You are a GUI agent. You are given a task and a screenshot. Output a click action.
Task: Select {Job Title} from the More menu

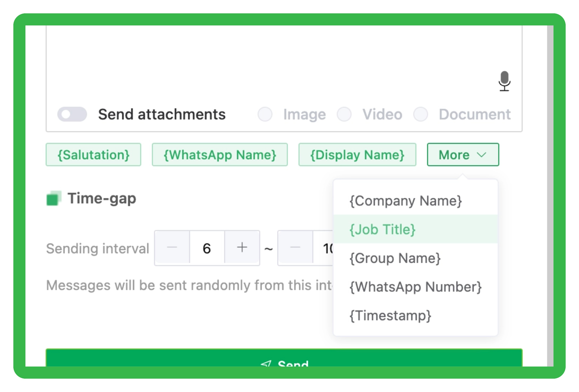(x=382, y=229)
